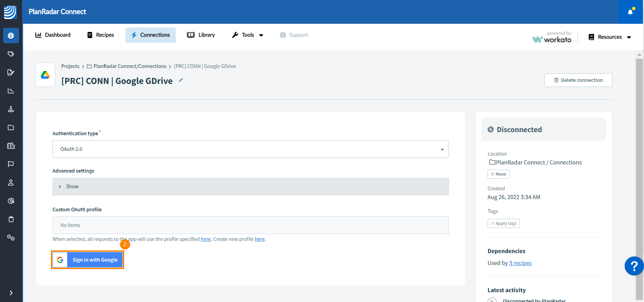
Task: Expand the left sidebar with the chevron arrow
Action: point(11,293)
